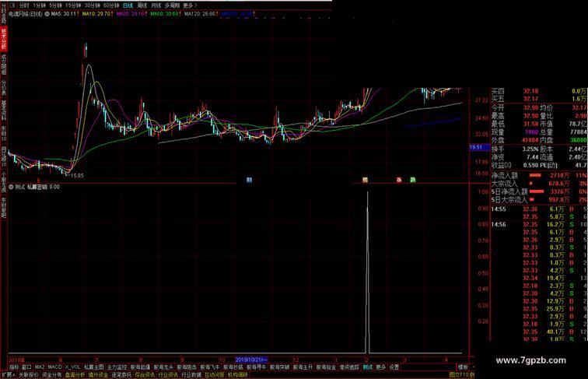Select the 测试 indicator tab
Screen dimensions: 588x379
[x=368, y=367]
